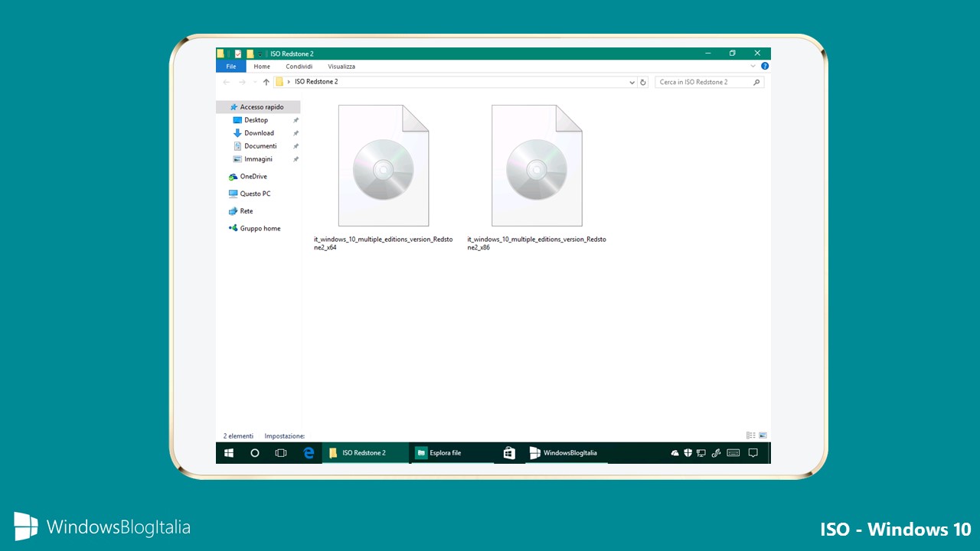Screen dimensions: 980x551
Task: Switch to details view in status bar
Action: pos(750,435)
